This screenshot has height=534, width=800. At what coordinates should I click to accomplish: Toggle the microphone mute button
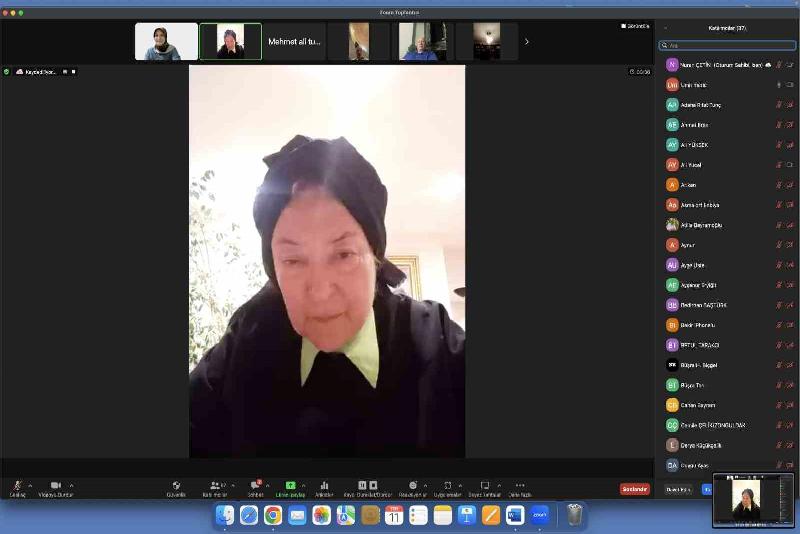coord(17,485)
